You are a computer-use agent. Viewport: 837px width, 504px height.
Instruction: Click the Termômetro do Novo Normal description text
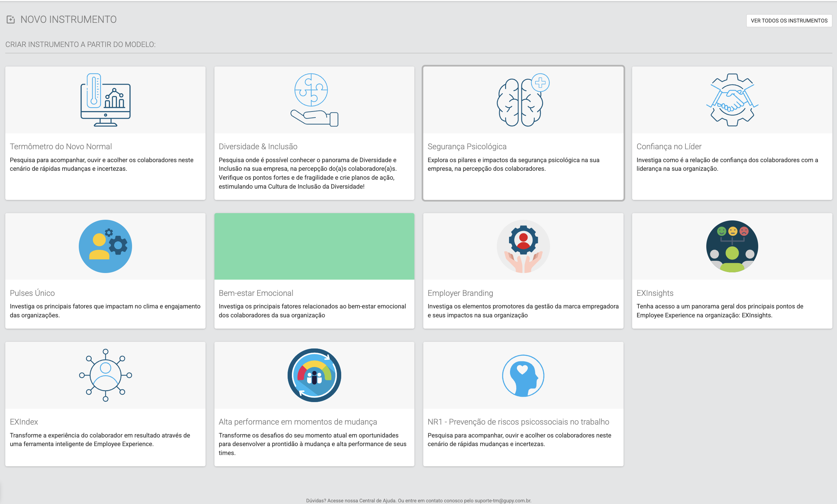[x=102, y=164]
